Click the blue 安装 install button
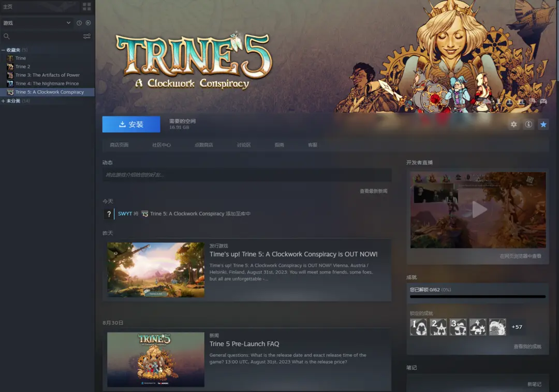 tap(131, 124)
